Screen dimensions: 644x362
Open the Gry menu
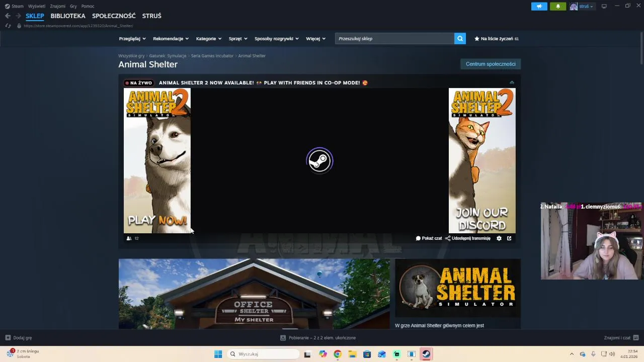73,7
